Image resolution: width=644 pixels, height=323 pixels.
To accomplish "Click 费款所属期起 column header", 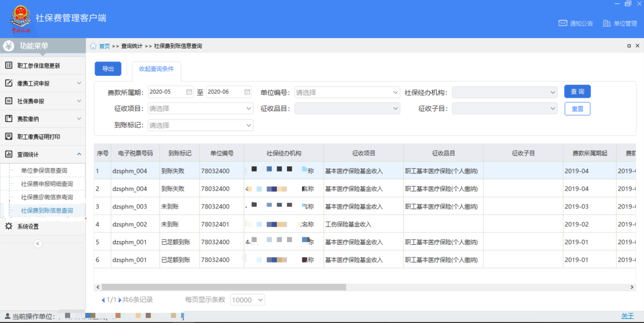I will [x=590, y=153].
